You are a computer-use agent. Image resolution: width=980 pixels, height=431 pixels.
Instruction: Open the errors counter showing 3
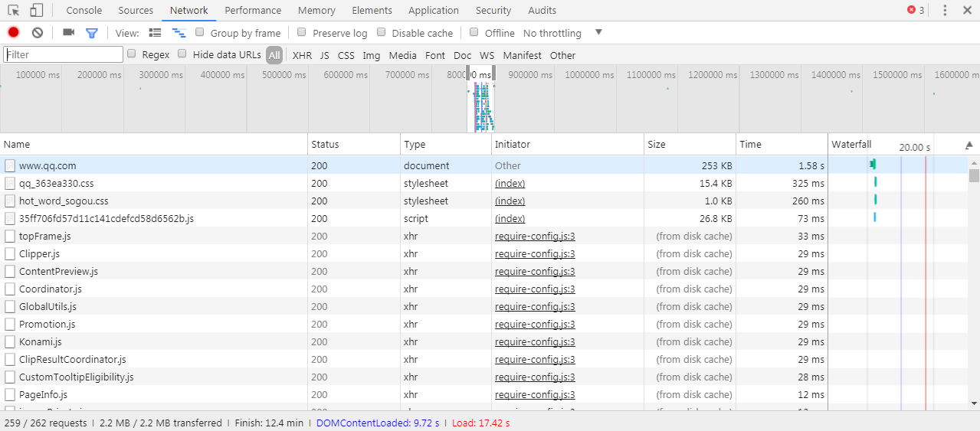[x=916, y=10]
